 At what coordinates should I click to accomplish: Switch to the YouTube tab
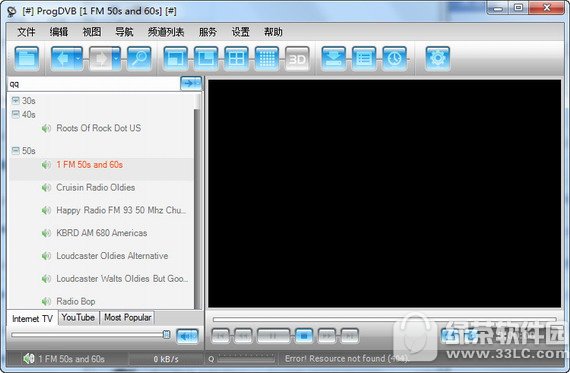(x=78, y=317)
